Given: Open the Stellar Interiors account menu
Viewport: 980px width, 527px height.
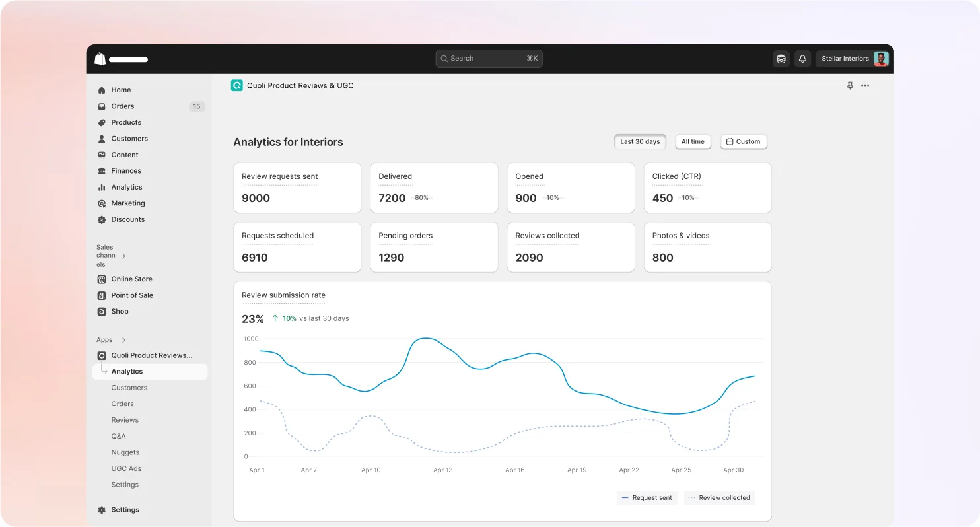Looking at the screenshot, I should pos(853,59).
